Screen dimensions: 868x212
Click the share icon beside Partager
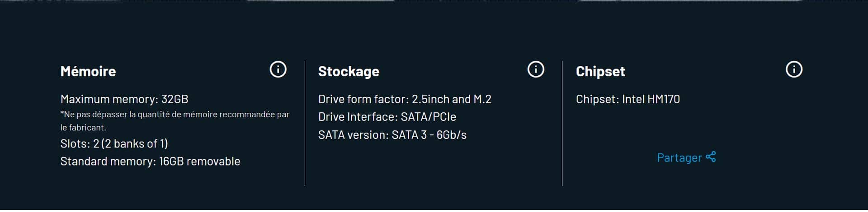pos(711,157)
